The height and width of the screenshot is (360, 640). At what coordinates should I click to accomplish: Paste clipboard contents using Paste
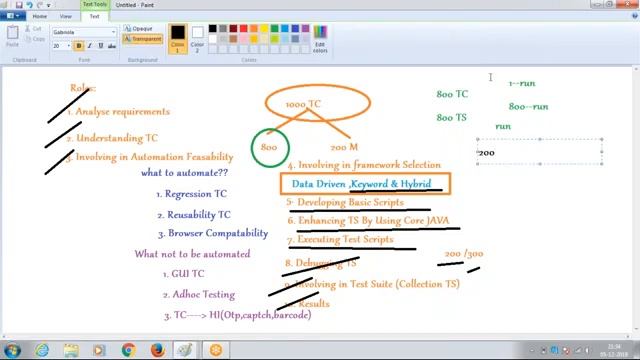[12, 36]
